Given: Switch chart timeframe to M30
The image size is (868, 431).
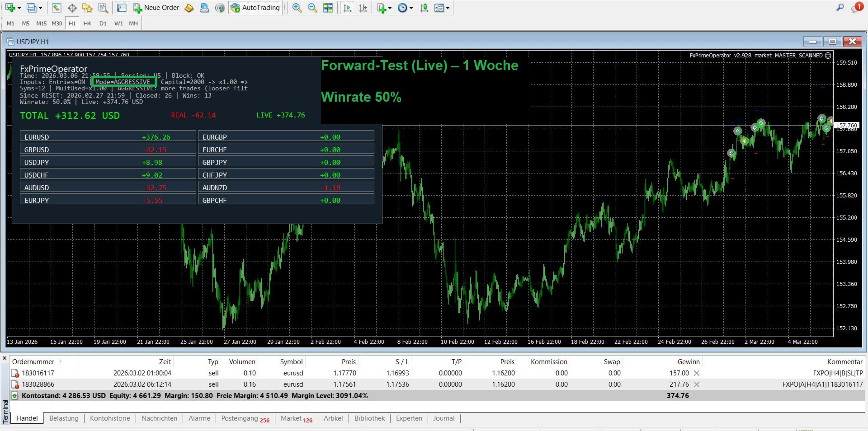Looking at the screenshot, I should 57,23.
